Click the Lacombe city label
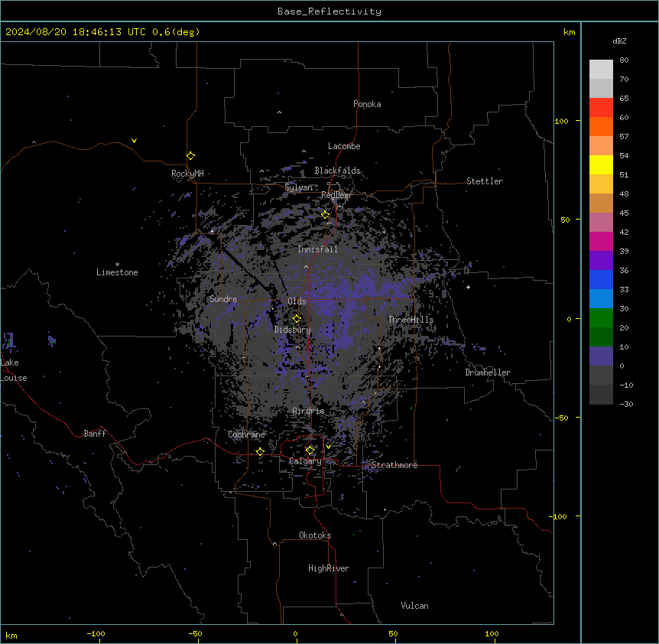Image resolution: width=659 pixels, height=644 pixels. [344, 146]
